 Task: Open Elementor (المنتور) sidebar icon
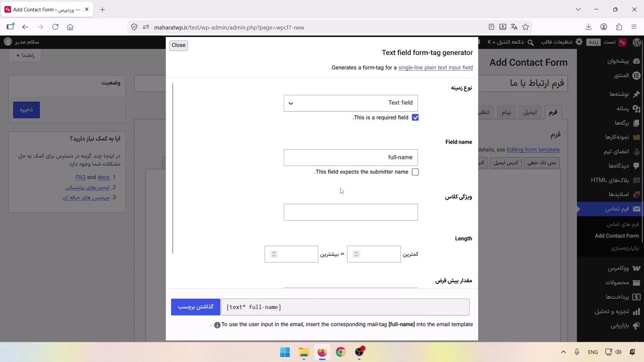click(x=636, y=76)
